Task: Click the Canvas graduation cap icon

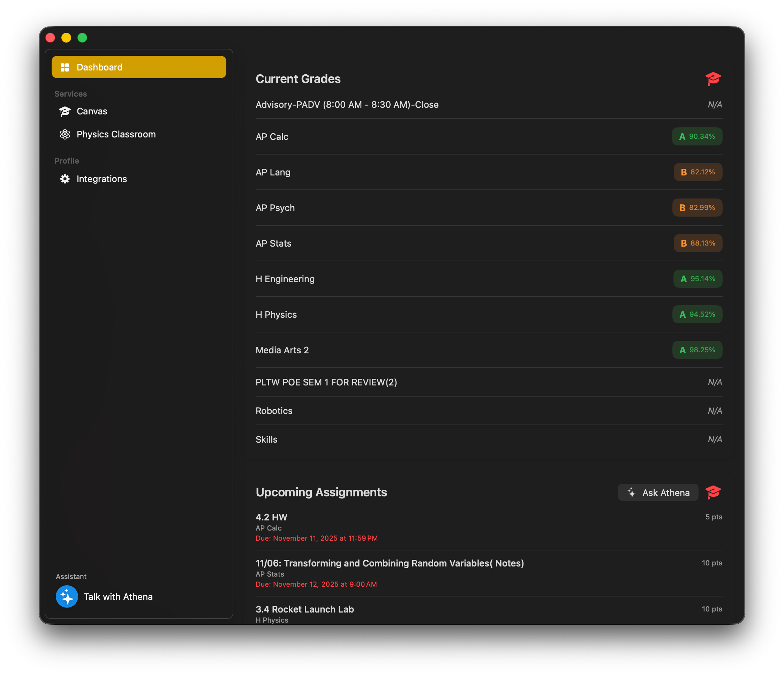Action: coord(65,111)
